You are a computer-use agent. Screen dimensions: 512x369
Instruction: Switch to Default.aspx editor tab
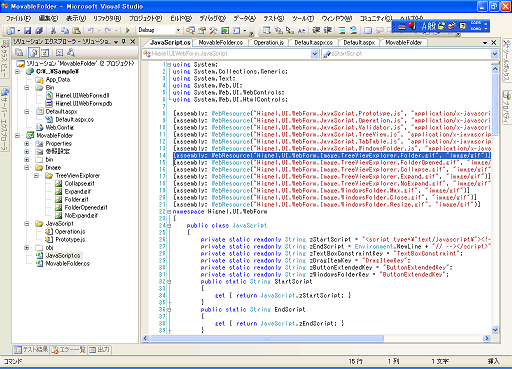click(359, 43)
